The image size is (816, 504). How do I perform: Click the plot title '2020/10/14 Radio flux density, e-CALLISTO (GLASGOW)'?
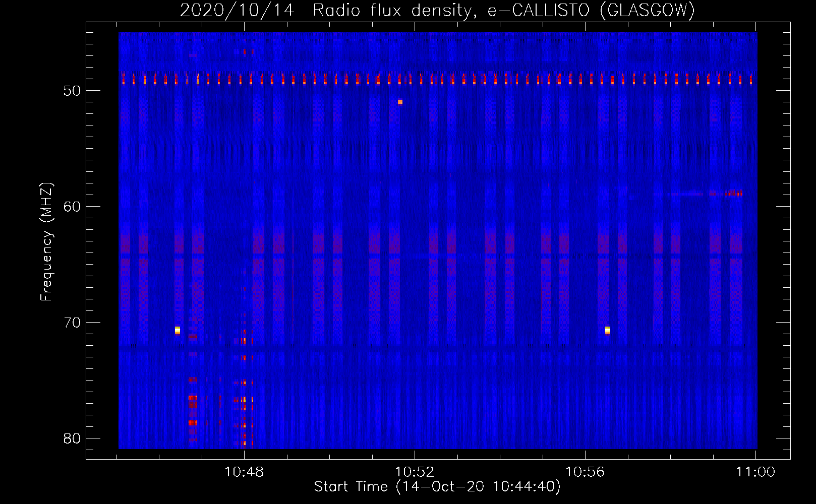click(x=437, y=10)
